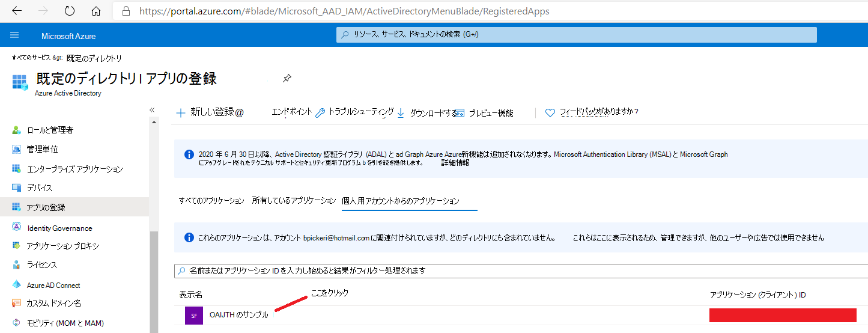
Task: Click the アプリの登録 sidebar icon
Action: tap(16, 207)
